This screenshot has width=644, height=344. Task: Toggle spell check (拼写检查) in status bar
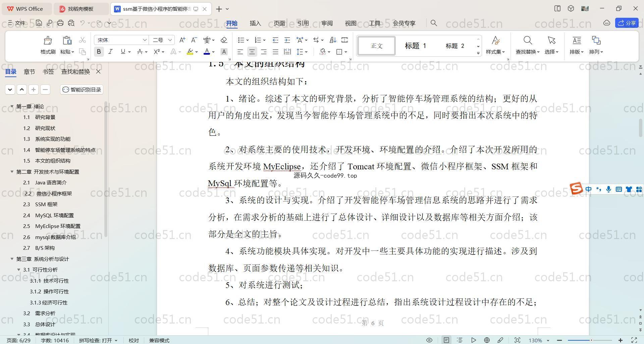[x=98, y=340]
